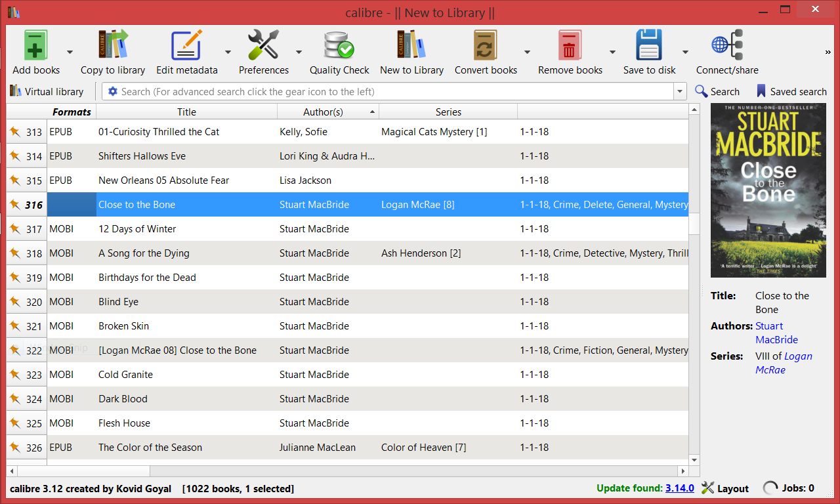Expand the Edit metadata dropdown arrow

228,52
